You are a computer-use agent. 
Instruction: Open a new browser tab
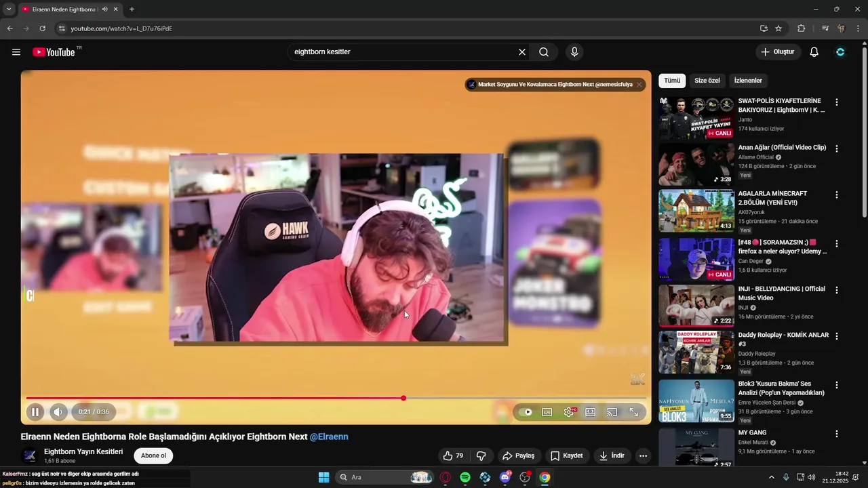click(x=132, y=9)
